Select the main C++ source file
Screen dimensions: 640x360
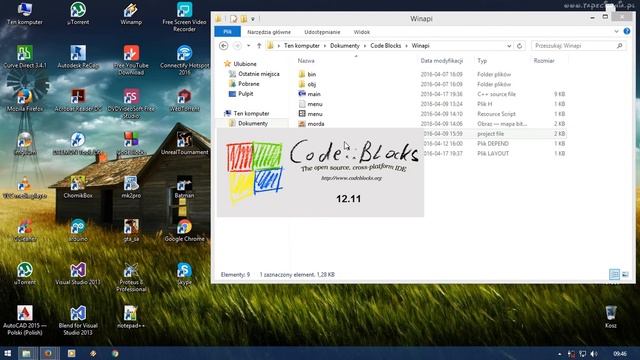(314, 94)
